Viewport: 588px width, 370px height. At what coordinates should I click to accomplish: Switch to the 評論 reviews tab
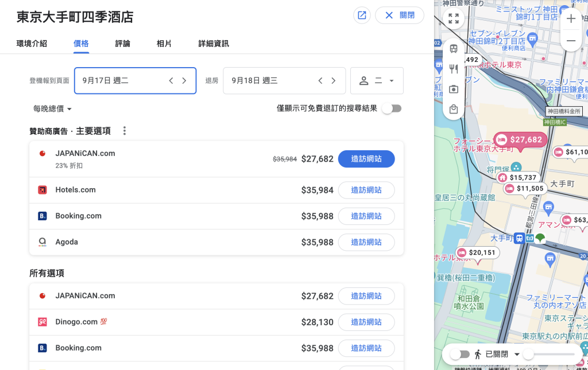pyautogui.click(x=122, y=44)
